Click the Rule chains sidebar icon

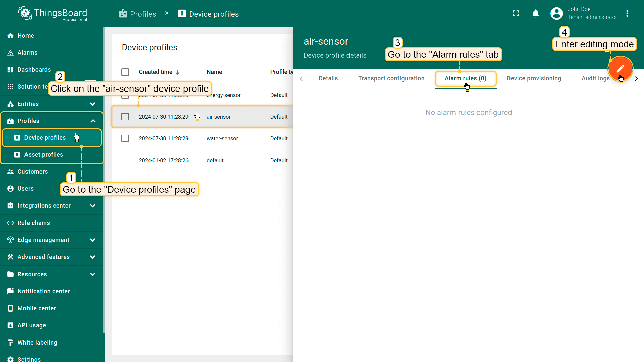click(10, 223)
